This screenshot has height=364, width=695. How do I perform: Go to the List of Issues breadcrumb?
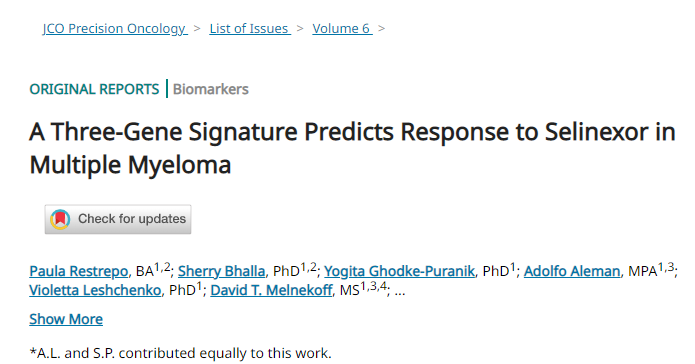point(250,28)
